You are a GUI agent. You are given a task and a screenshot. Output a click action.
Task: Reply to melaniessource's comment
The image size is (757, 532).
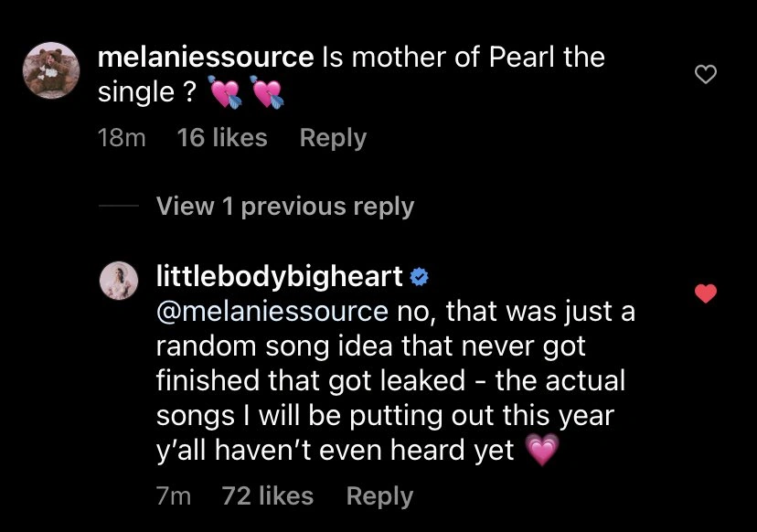coord(333,138)
